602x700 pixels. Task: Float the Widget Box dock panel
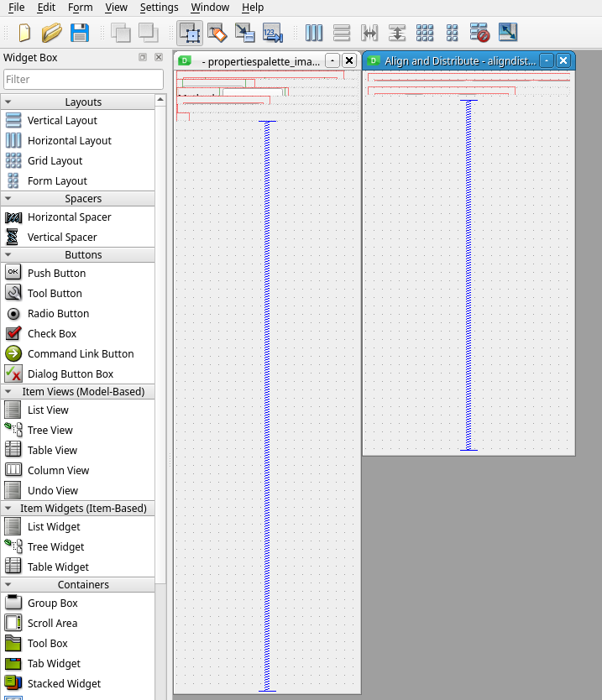[x=143, y=57]
